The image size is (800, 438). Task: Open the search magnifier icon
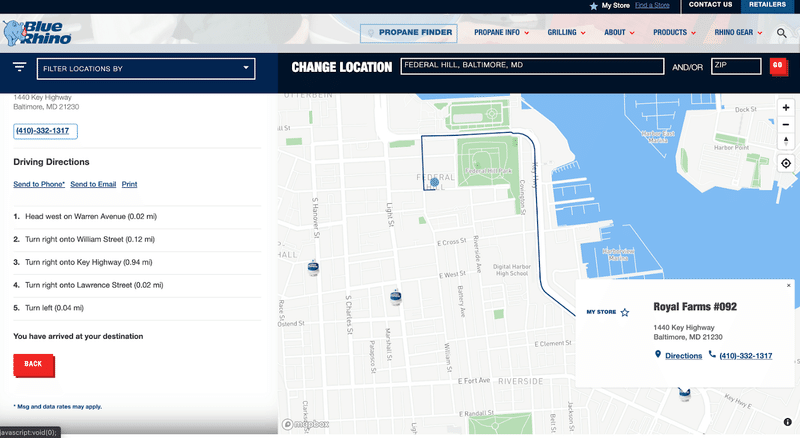pos(781,33)
